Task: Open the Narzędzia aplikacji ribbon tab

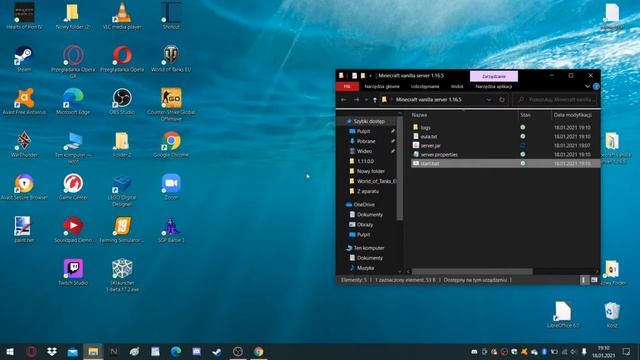Action: (493, 87)
